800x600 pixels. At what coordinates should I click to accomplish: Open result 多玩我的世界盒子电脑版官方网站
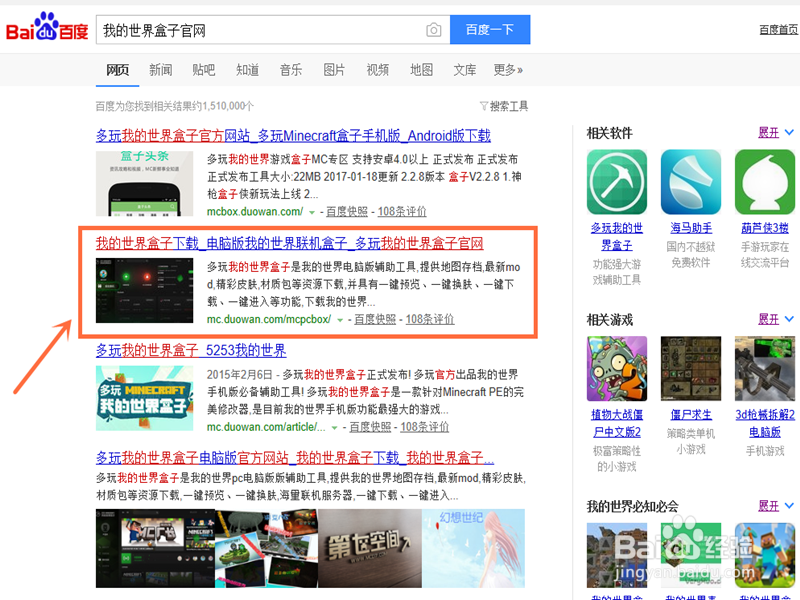point(295,458)
